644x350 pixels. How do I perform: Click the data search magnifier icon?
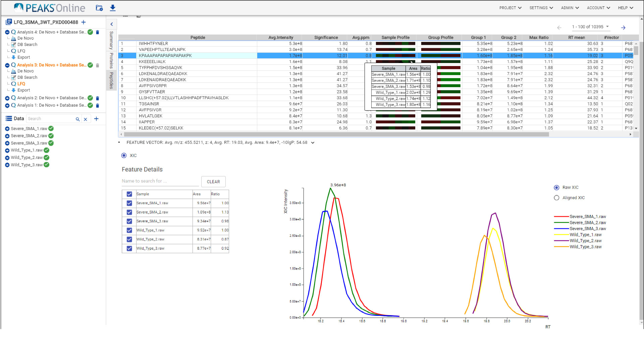(77, 119)
